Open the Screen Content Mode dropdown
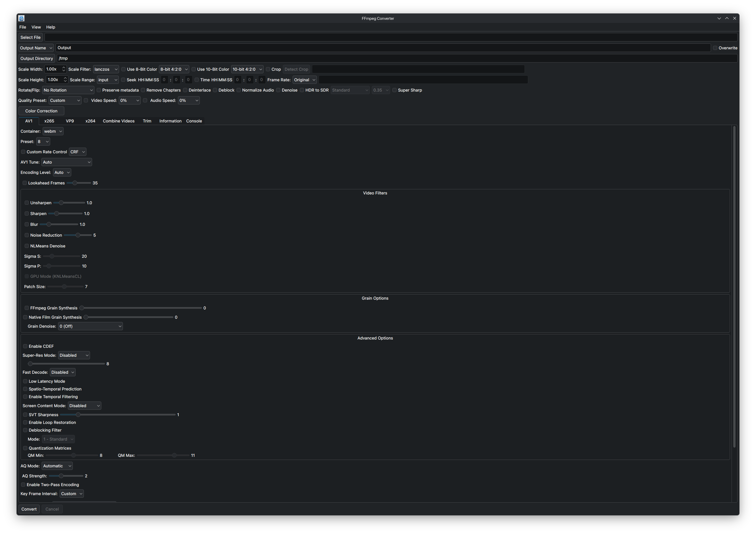 (x=84, y=406)
